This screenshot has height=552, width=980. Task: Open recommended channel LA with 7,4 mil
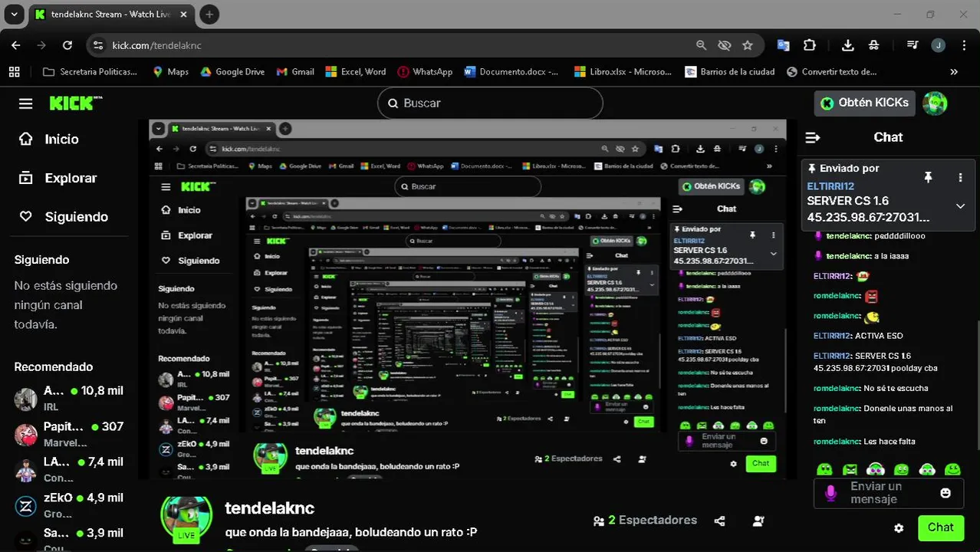(69, 470)
